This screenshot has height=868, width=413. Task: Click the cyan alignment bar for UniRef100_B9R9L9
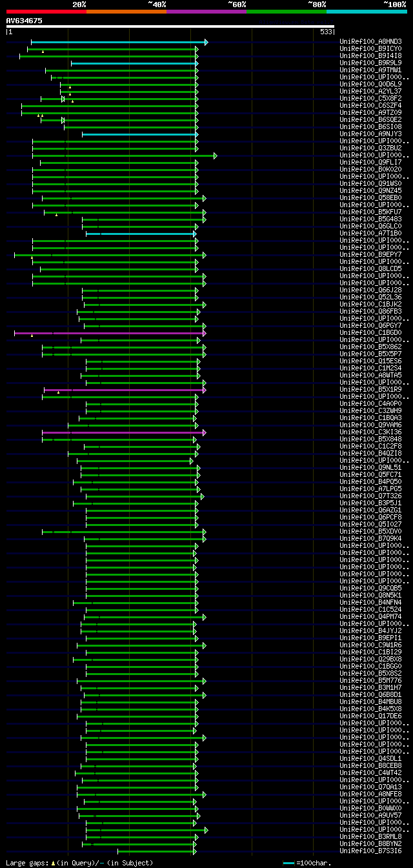click(134, 63)
